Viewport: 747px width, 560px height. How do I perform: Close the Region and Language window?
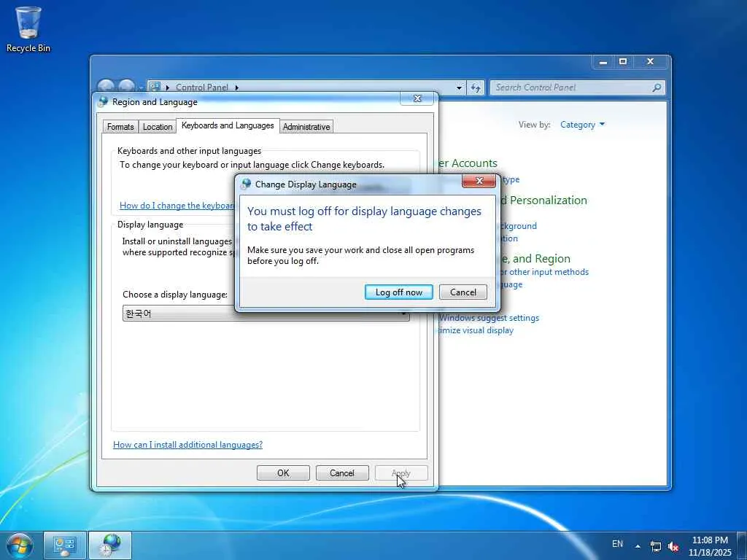pyautogui.click(x=418, y=98)
